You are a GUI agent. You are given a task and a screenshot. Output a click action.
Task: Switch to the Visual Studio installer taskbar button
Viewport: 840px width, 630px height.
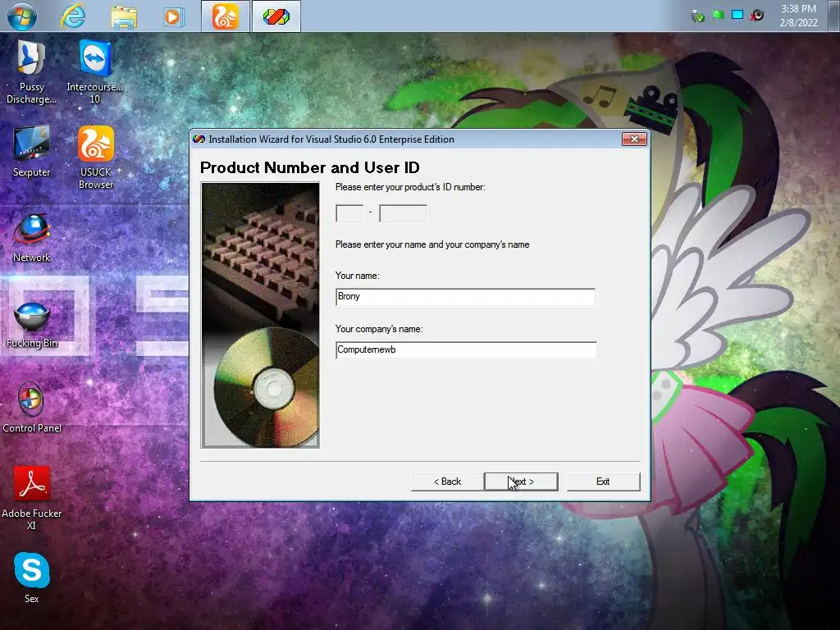[276, 16]
